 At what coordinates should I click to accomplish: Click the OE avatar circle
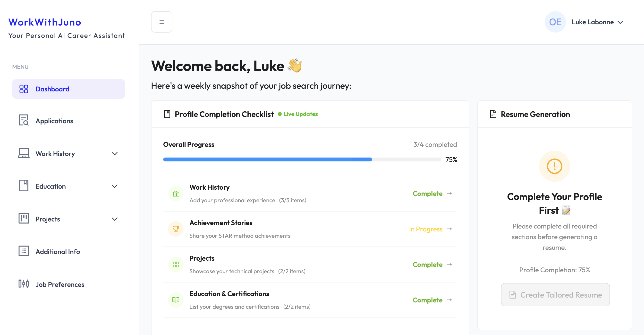pos(555,22)
